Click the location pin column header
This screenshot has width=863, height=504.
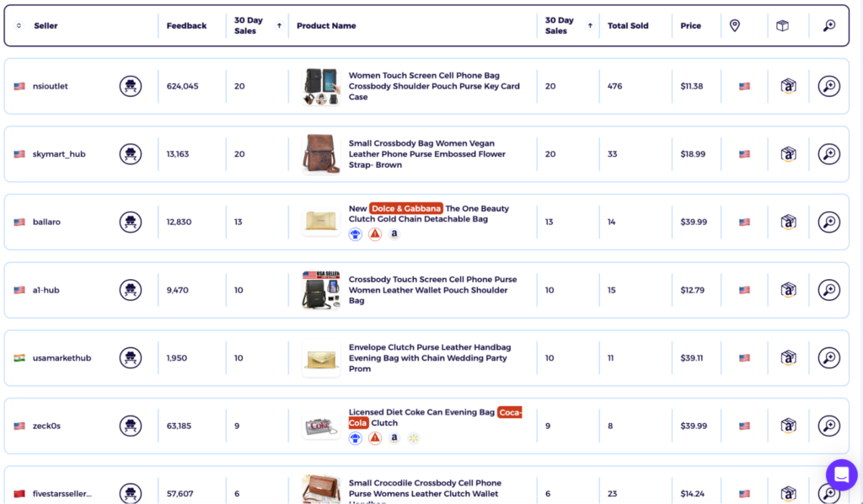(735, 25)
